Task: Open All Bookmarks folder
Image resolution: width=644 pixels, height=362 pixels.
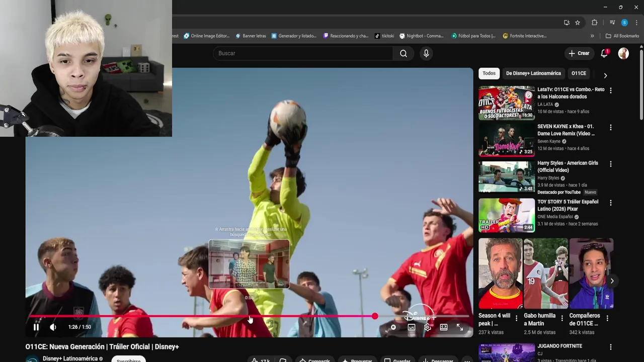Action: [622, 36]
